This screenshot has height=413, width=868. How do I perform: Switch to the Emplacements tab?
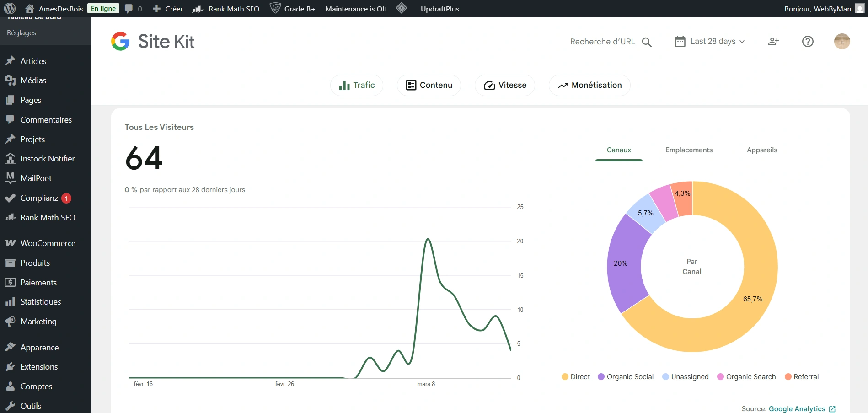point(689,150)
